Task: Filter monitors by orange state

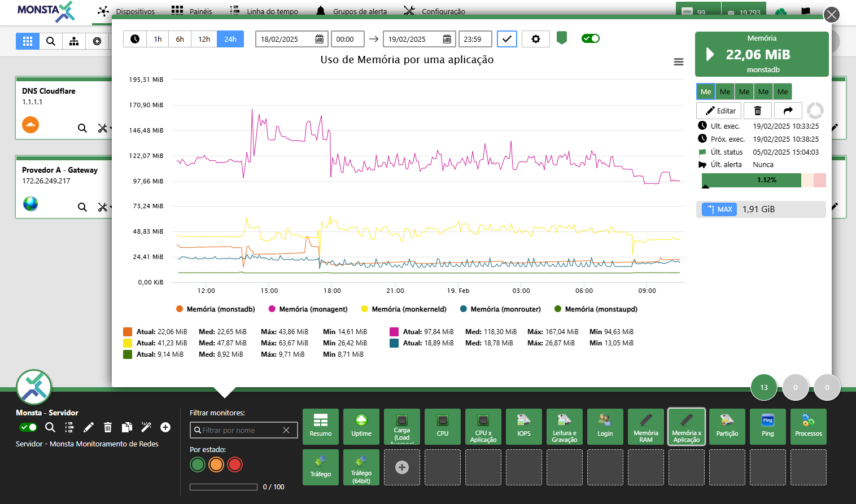Action: (216, 464)
